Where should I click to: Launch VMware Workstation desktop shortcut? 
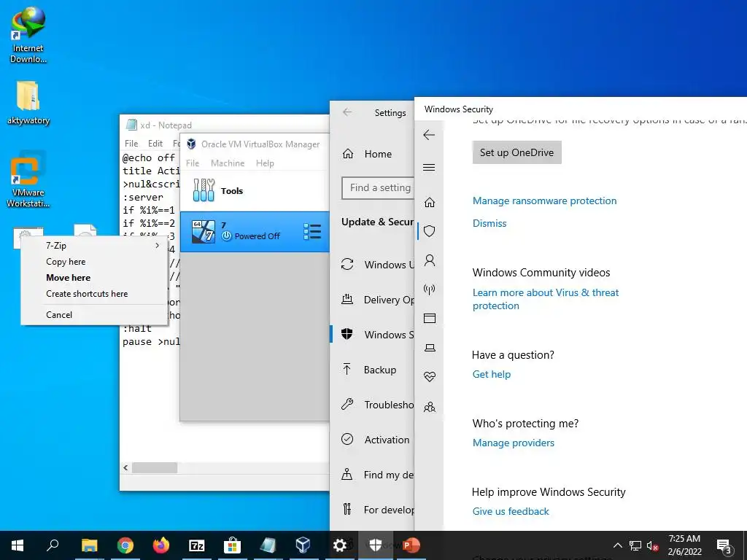(x=28, y=179)
